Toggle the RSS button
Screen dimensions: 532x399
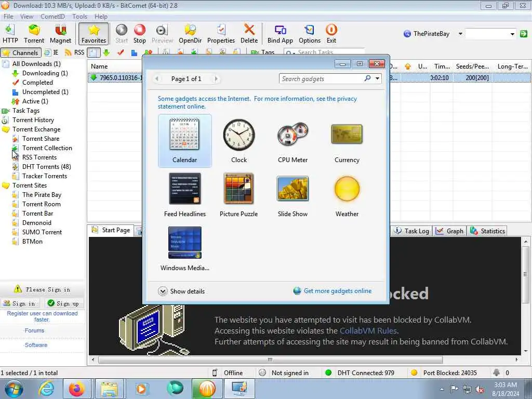point(74,52)
